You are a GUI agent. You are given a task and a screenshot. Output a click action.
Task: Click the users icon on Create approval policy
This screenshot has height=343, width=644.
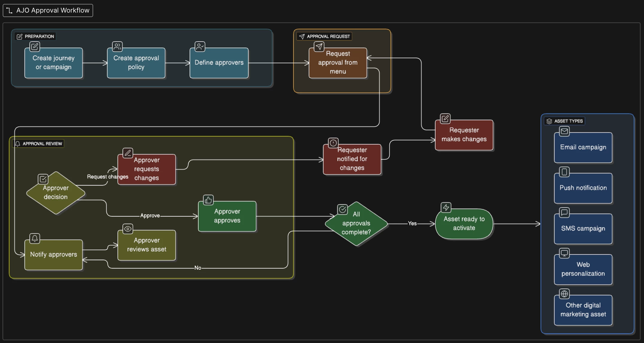pyautogui.click(x=117, y=46)
